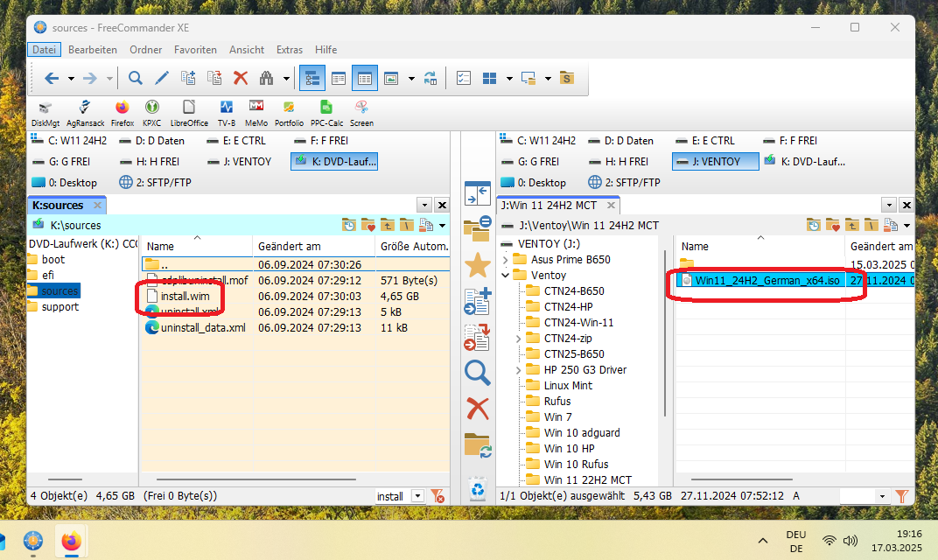Image resolution: width=938 pixels, height=560 pixels.
Task: Open the file search magnifier in the top toolbar
Action: (136, 79)
